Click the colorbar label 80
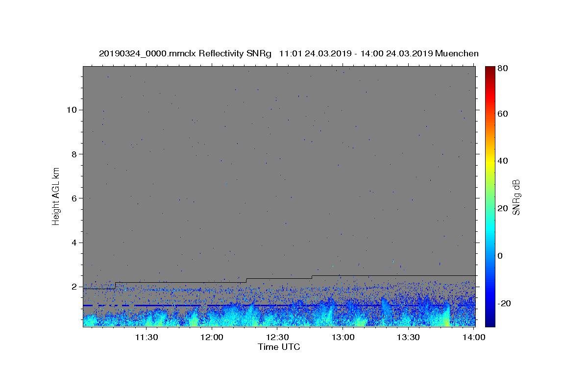Image resolution: width=588 pixels, height=392 pixels. click(x=502, y=69)
